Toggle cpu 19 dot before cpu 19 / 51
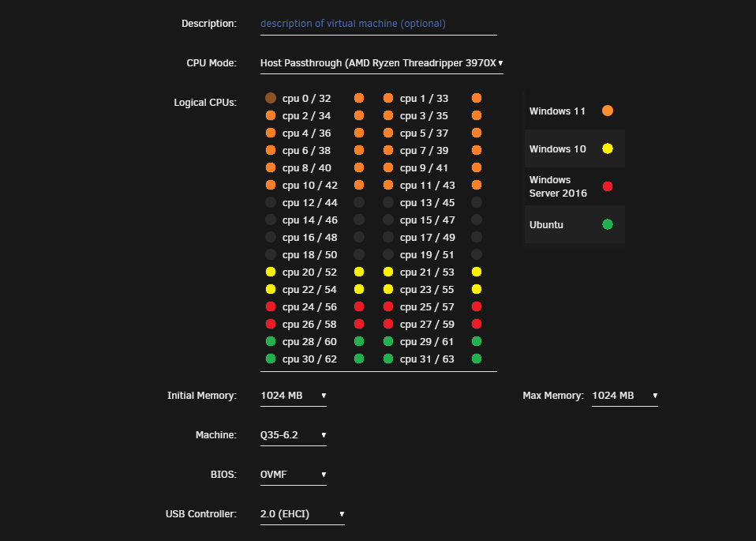Viewport: 756px width, 541px height. pyautogui.click(x=388, y=255)
